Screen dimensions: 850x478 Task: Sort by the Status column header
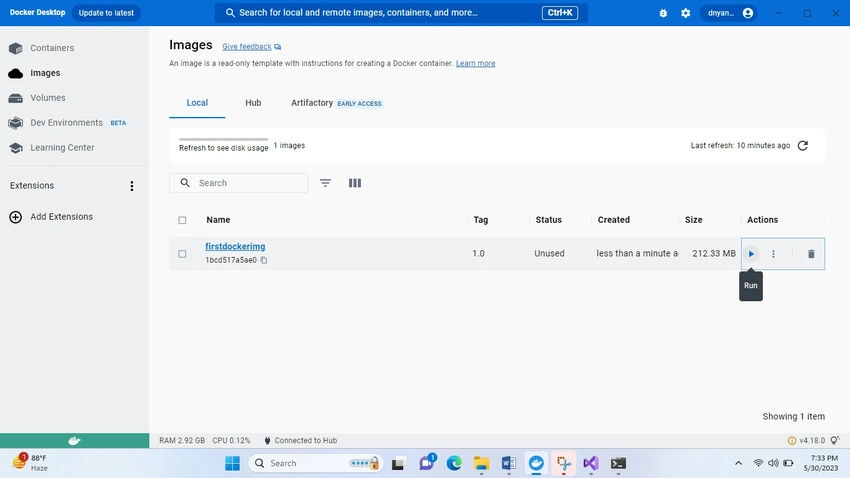point(549,220)
